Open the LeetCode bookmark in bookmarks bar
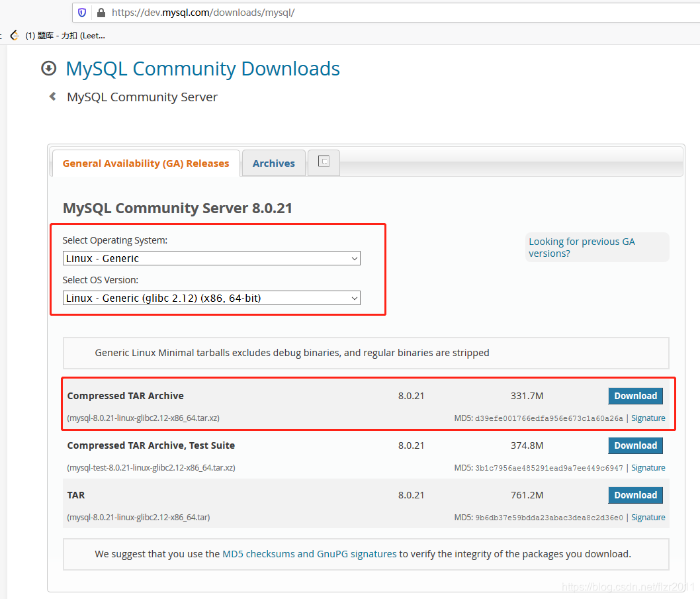The height and width of the screenshot is (599, 700). (58, 36)
